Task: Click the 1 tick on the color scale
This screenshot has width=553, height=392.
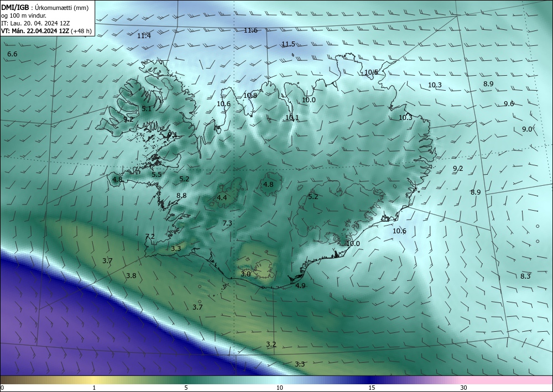Action: 94,388
